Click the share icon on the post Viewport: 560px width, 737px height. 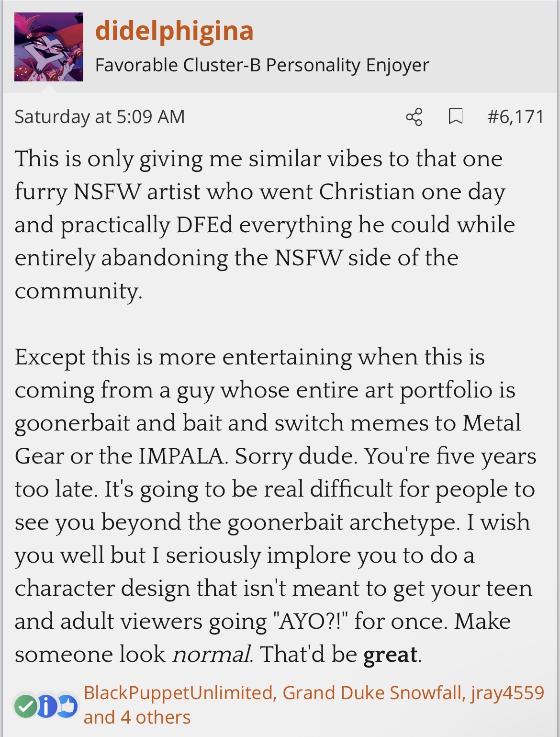click(414, 117)
